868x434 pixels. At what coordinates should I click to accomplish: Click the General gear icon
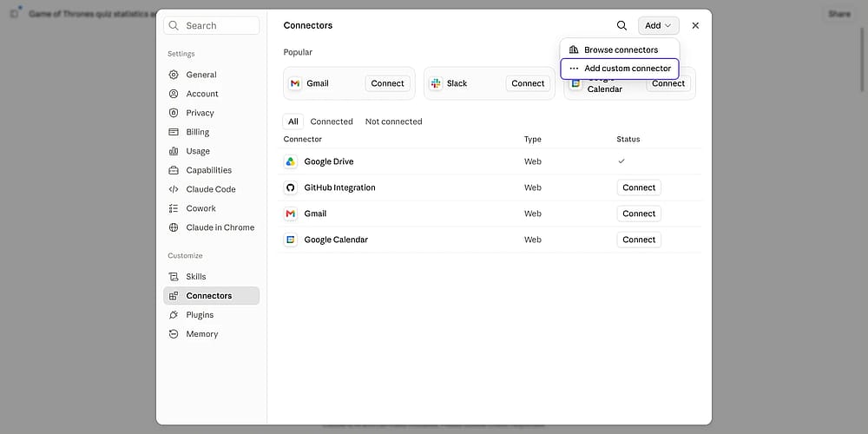tap(174, 75)
